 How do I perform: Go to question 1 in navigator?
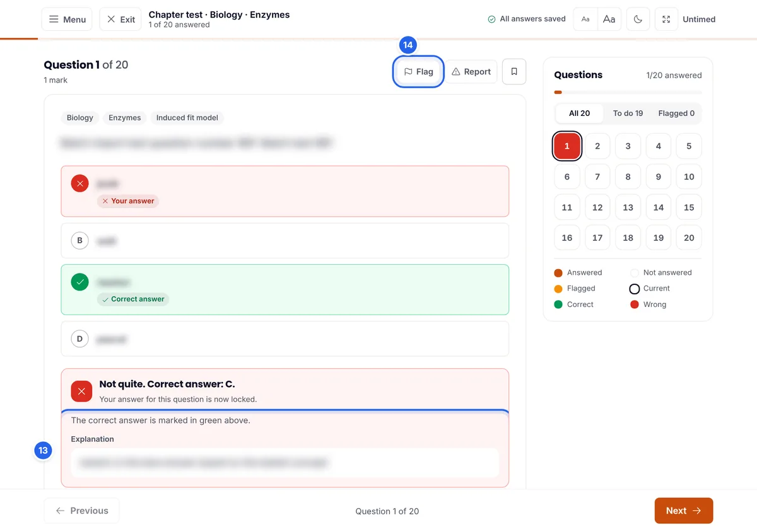click(x=566, y=146)
